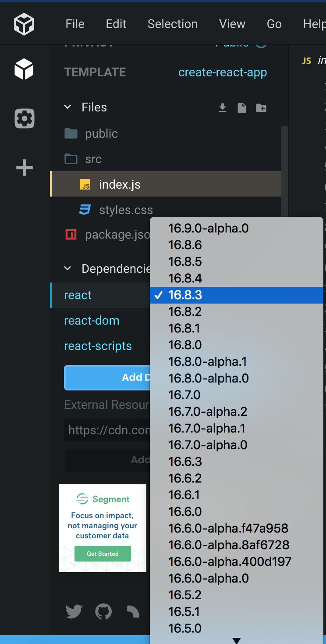Click the Spectrum chat icon

pyautogui.click(x=133, y=612)
